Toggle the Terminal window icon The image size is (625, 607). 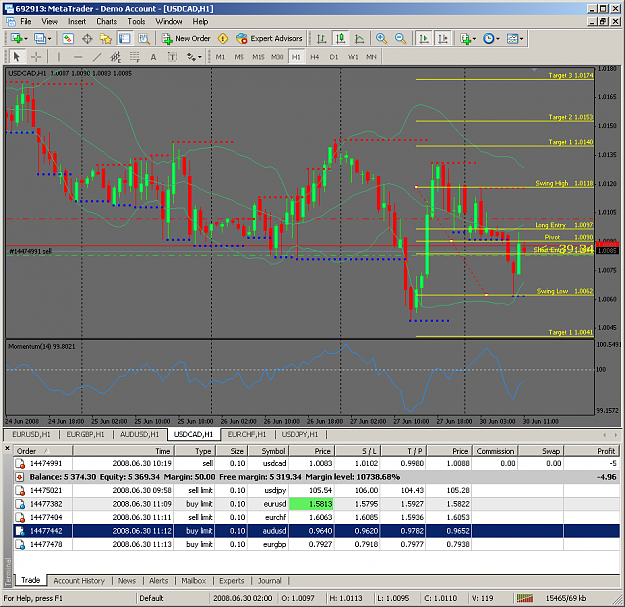pyautogui.click(x=125, y=39)
